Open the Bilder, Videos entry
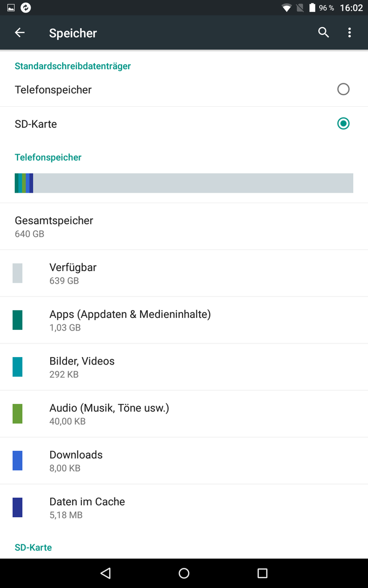This screenshot has height=588, width=368. pyautogui.click(x=184, y=367)
